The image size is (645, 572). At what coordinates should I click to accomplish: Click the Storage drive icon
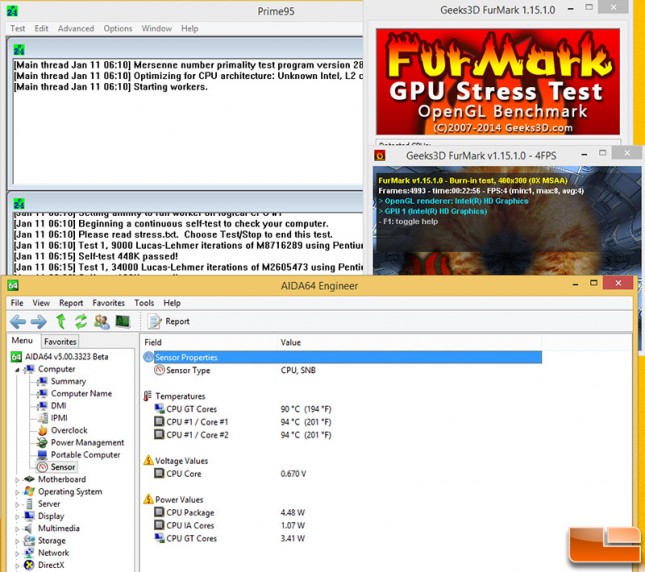(29, 541)
